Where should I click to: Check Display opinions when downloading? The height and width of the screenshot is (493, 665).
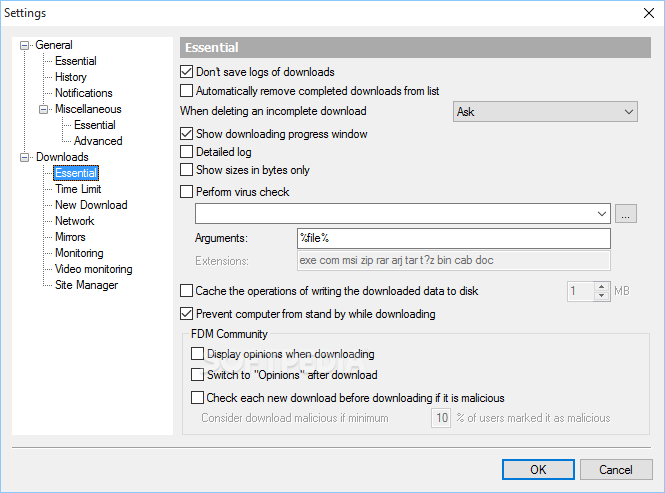tap(197, 354)
